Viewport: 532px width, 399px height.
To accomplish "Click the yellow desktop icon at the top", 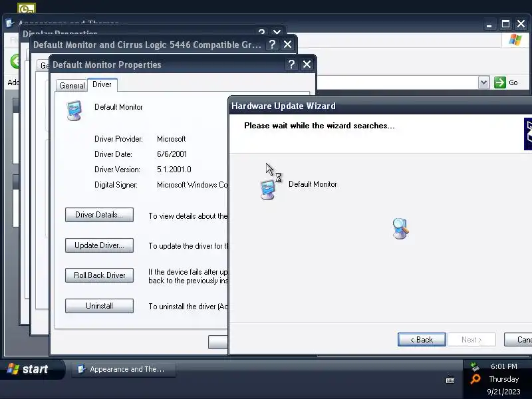I will (x=27, y=8).
